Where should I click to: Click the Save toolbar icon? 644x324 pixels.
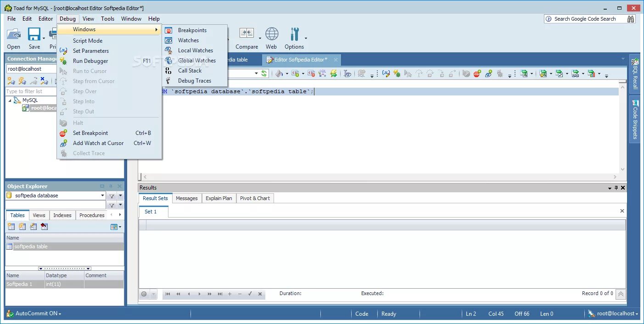[34, 38]
